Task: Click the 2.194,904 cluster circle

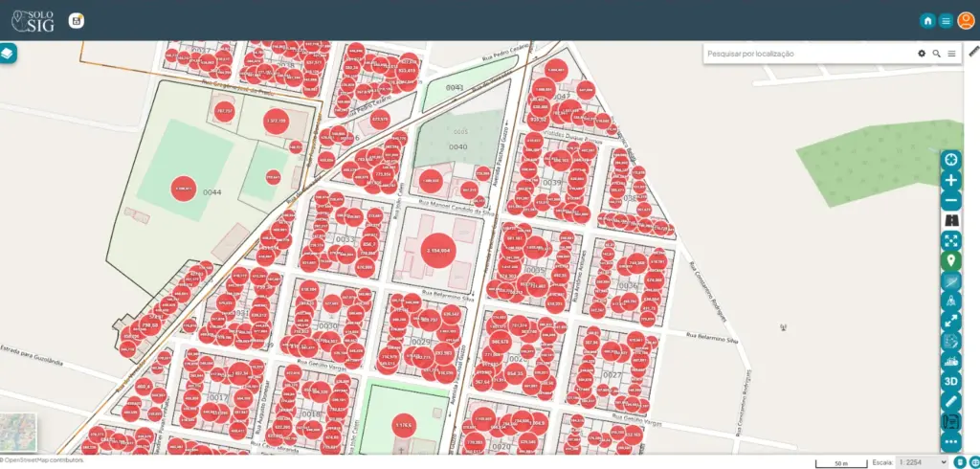Action: click(438, 250)
